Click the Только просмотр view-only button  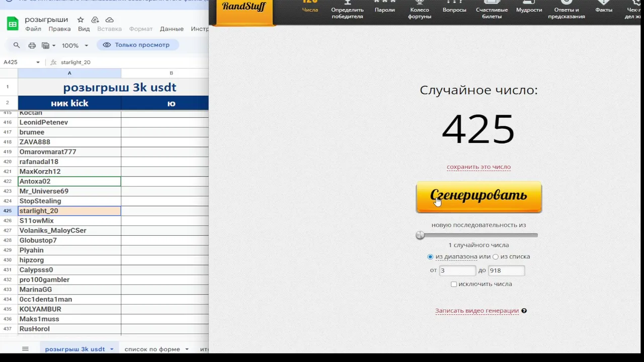coord(136,45)
